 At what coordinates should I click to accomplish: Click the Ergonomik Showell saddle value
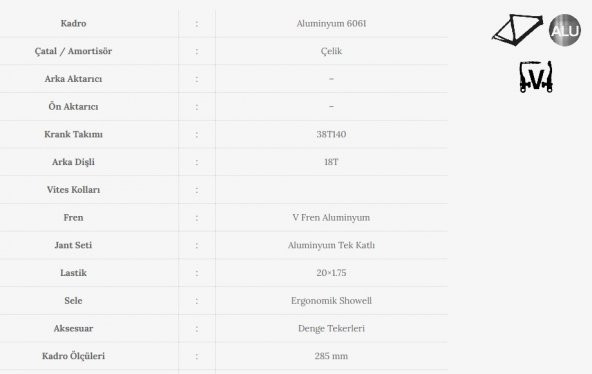click(331, 301)
